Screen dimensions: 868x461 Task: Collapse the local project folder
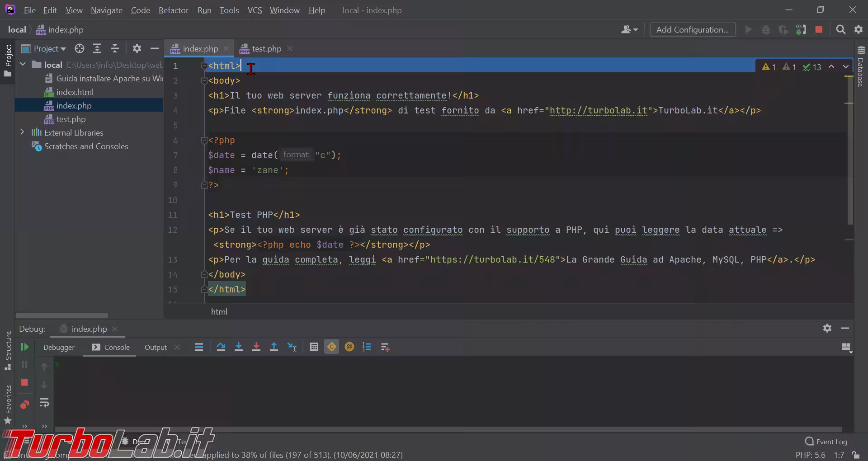(x=23, y=65)
